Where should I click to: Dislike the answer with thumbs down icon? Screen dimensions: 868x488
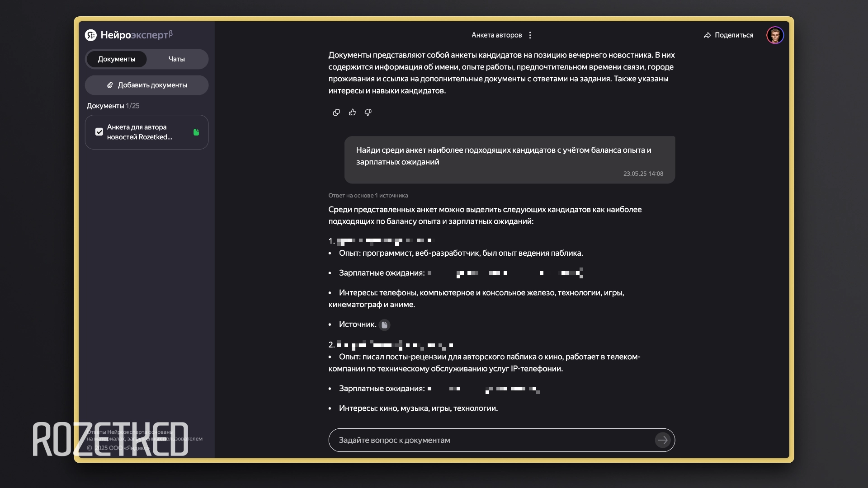point(368,113)
